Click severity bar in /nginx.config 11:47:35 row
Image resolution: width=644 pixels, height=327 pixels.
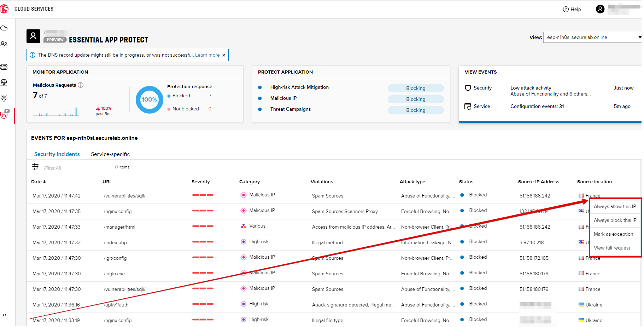(203, 211)
